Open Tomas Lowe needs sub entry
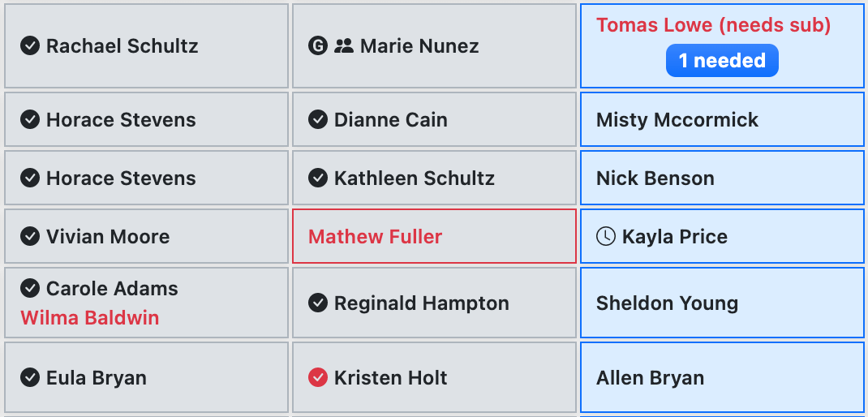 (713, 25)
